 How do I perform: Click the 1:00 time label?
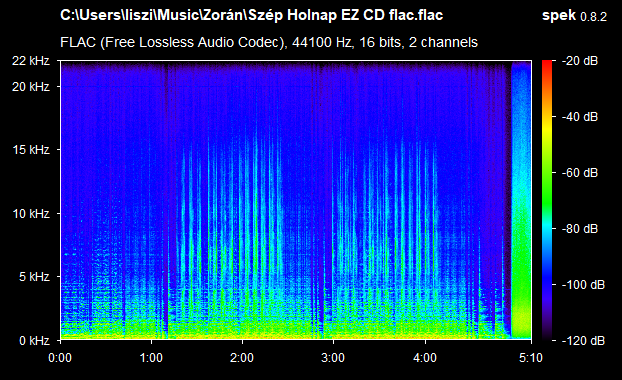pos(151,358)
